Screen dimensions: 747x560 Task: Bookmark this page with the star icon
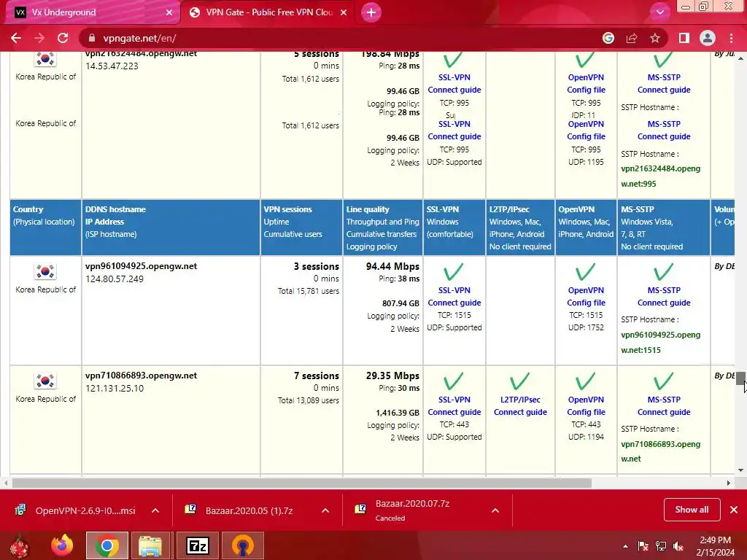click(x=655, y=38)
